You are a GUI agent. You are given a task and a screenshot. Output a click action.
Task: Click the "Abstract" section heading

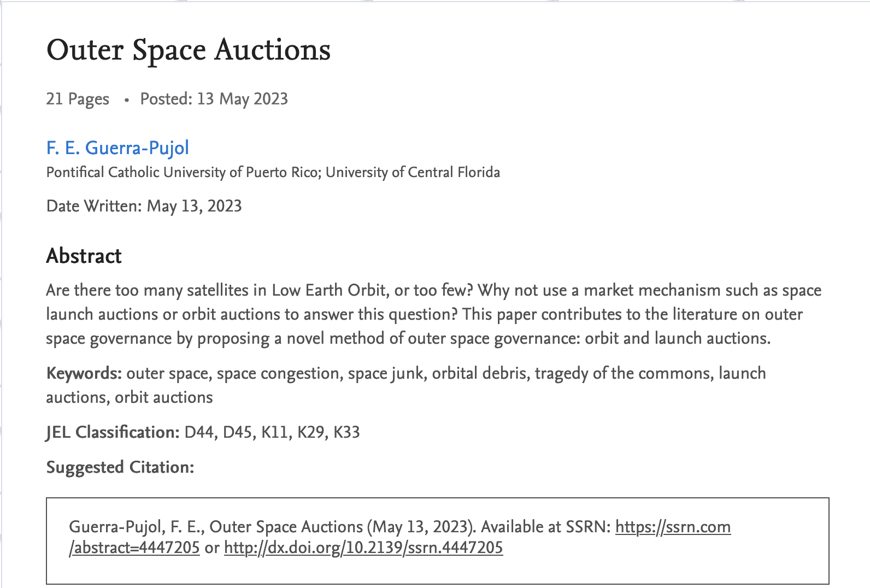click(x=84, y=256)
